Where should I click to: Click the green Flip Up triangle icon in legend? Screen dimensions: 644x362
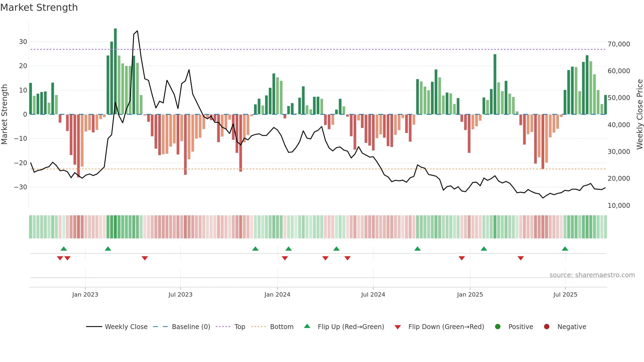pyautogui.click(x=307, y=326)
